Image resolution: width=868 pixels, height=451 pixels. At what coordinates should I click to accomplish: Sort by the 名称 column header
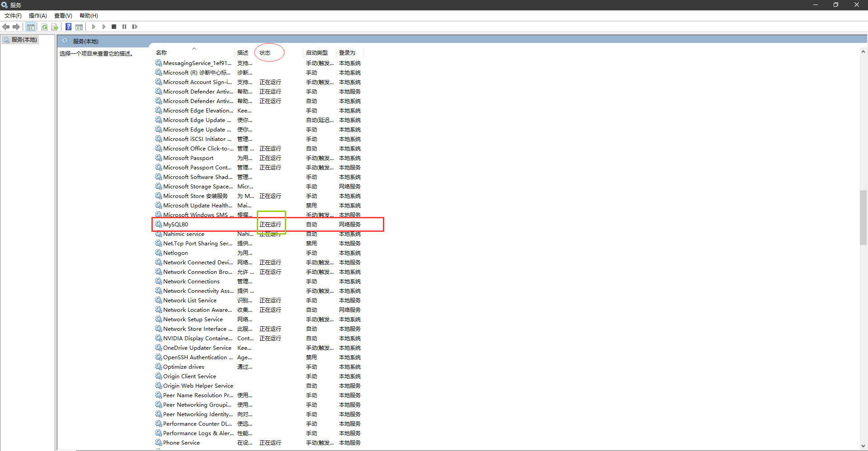point(161,53)
